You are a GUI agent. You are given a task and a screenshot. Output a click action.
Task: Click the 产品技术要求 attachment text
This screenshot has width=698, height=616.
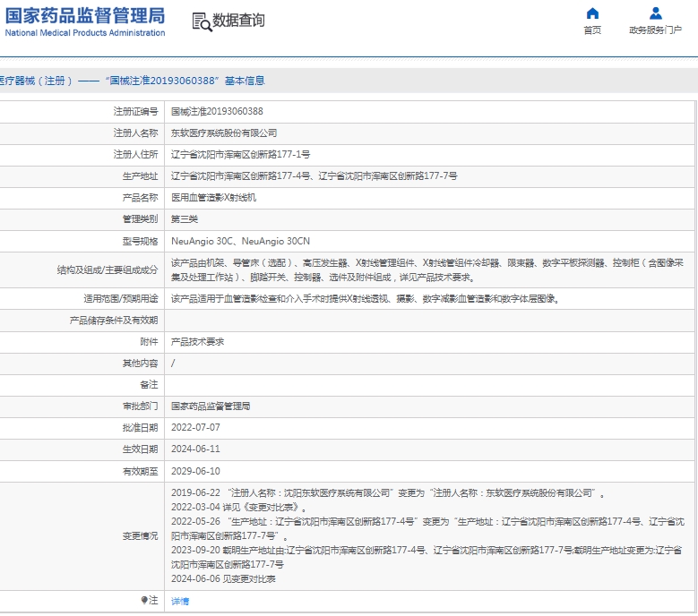pyautogui.click(x=198, y=342)
